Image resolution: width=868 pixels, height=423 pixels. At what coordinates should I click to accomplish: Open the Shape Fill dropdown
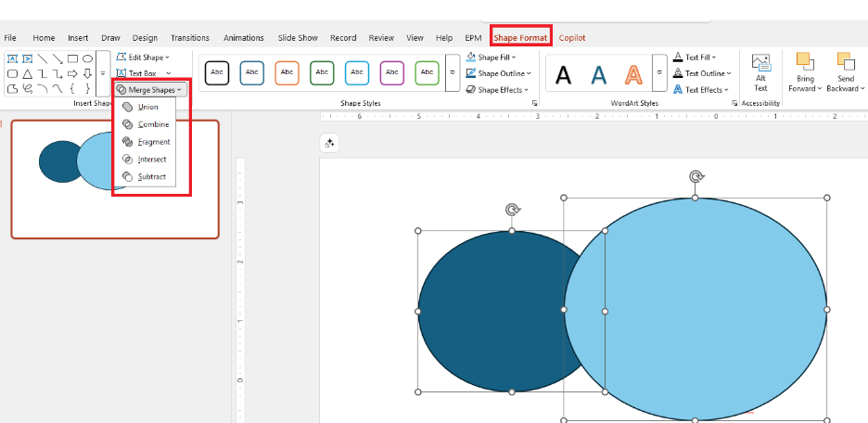tap(491, 57)
